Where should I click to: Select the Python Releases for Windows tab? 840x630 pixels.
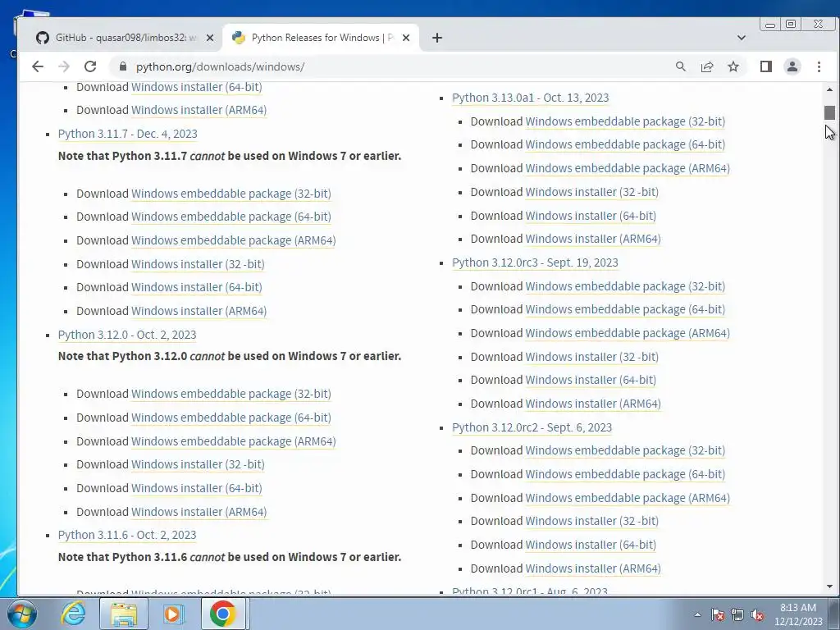tap(321, 38)
